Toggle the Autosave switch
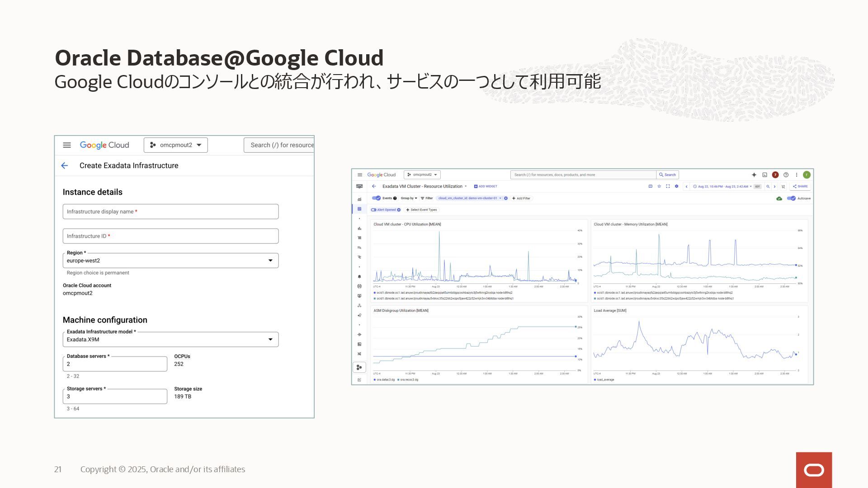868x488 pixels. [791, 198]
